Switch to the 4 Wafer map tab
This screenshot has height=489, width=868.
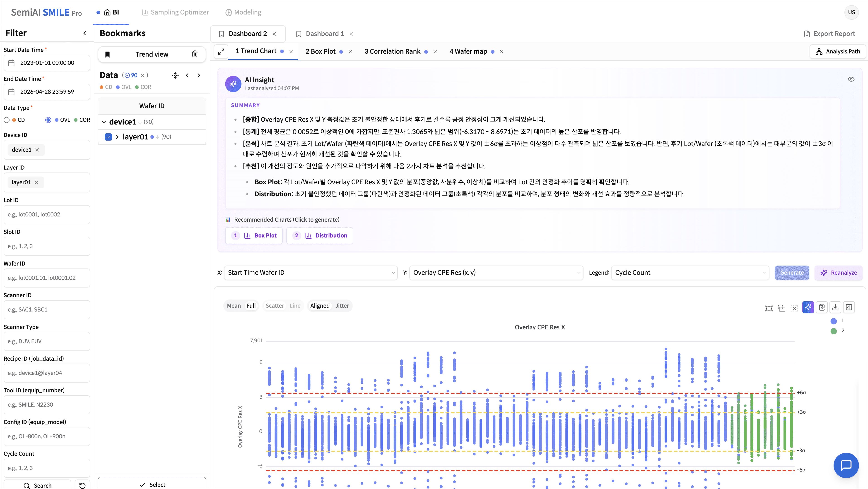click(x=468, y=52)
